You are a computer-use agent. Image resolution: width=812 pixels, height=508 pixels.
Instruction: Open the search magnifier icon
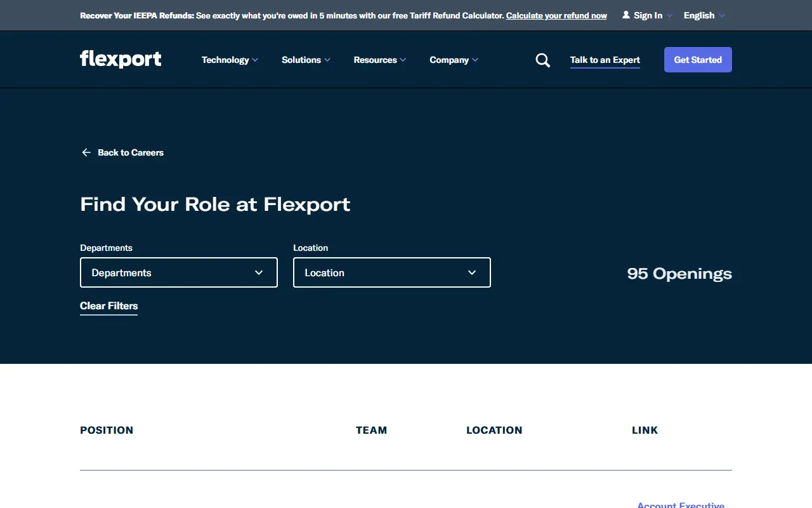click(543, 60)
